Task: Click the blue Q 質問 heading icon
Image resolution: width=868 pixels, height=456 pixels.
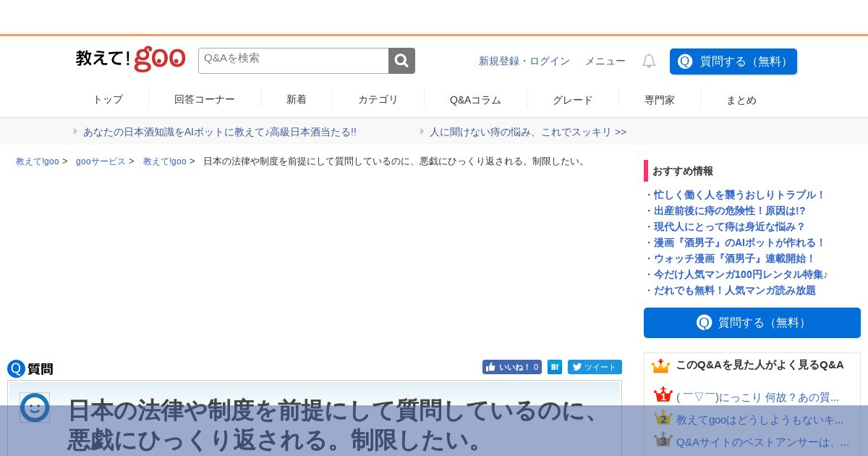Action: [16, 369]
